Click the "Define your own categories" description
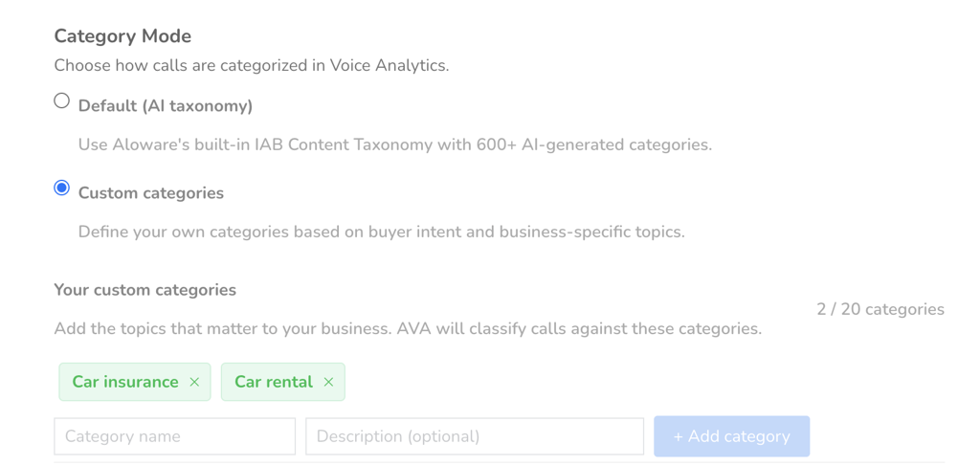 381,232
